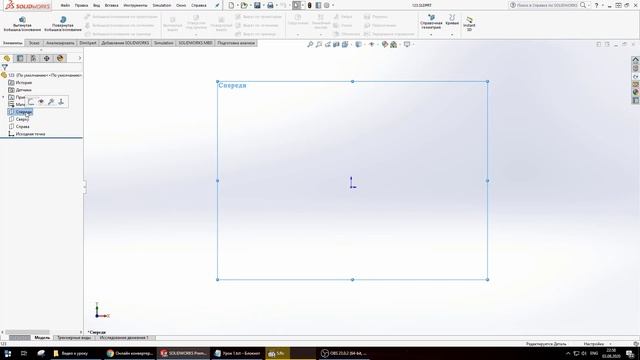Switch to the Sketch (Эскиз) ribbon tab
This screenshot has height=360, width=640.
click(34, 43)
